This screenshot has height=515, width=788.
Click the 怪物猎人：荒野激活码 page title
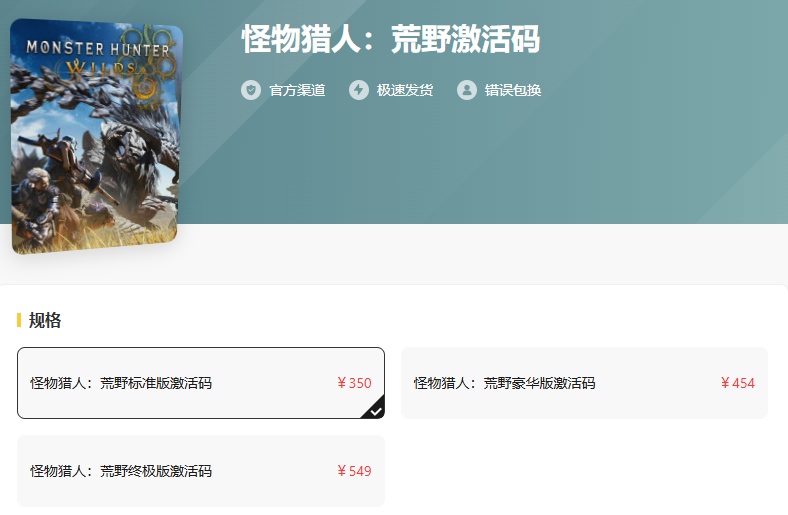(x=391, y=39)
